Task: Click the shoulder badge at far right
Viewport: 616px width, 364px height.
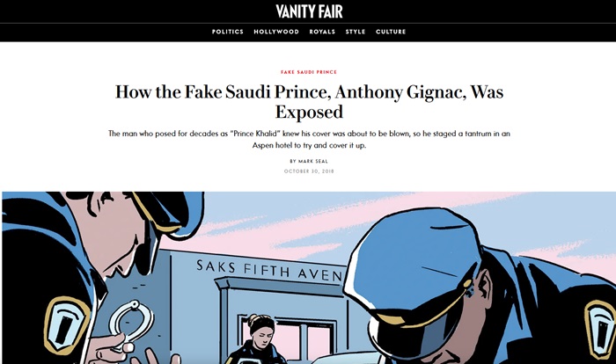Action: click(600, 321)
